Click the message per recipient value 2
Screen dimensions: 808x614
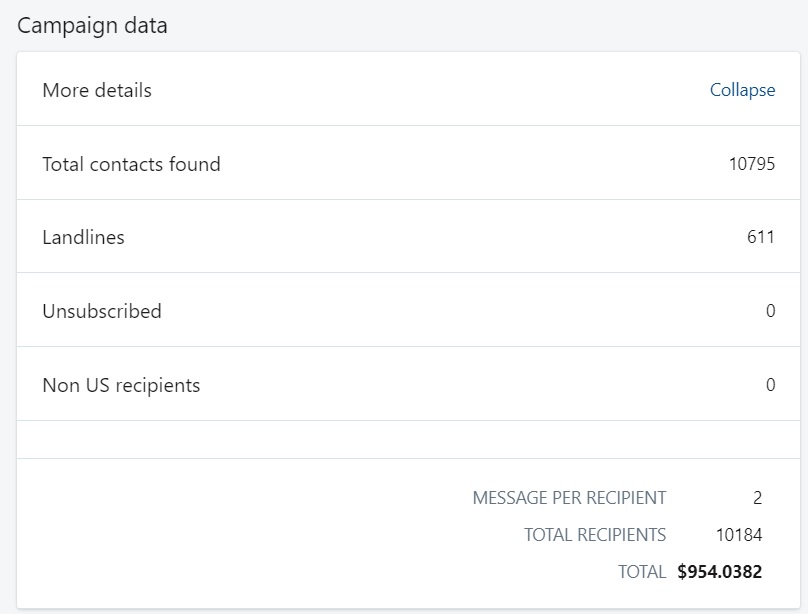click(757, 498)
